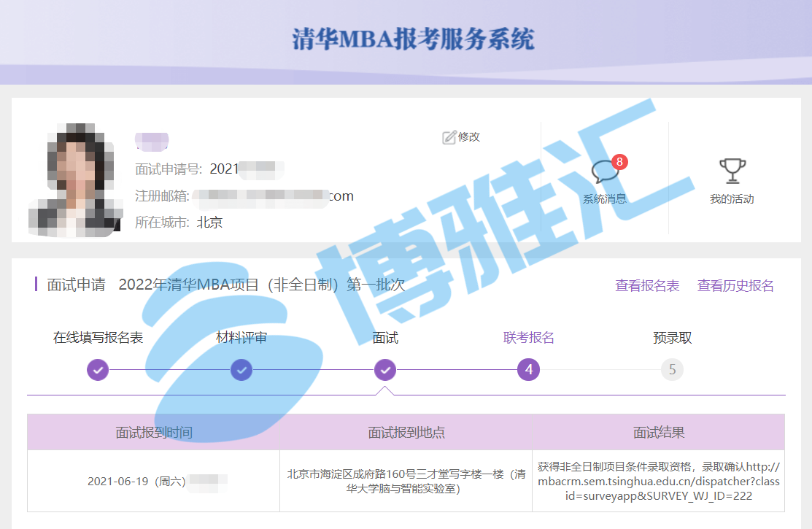Click the 面试报到地点 column header
This screenshot has height=529, width=812.
[x=406, y=433]
